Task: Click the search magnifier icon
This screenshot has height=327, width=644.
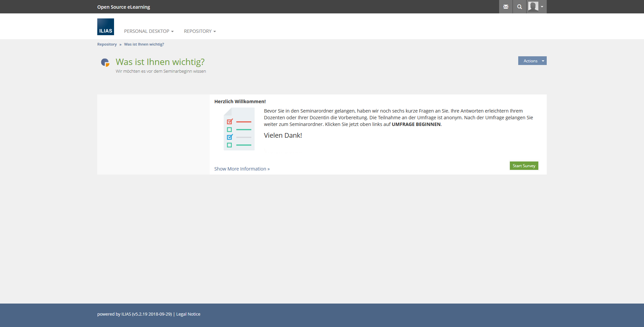Action: pos(520,7)
